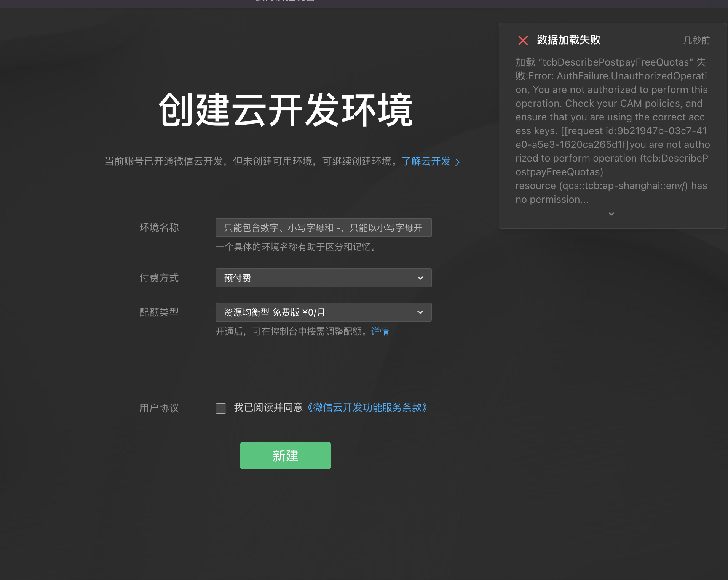This screenshot has width=728, height=580.
Task: Open 《微信云开发功能服务条款》 link
Action: pos(367,408)
